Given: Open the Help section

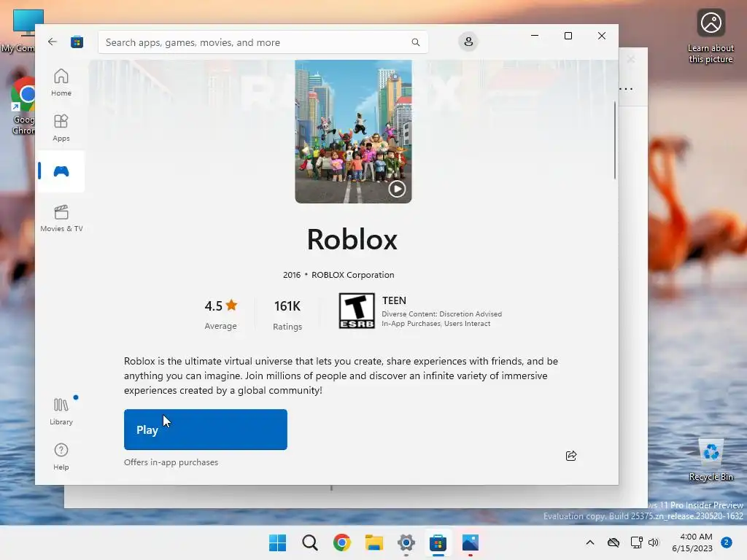Looking at the screenshot, I should pyautogui.click(x=61, y=456).
